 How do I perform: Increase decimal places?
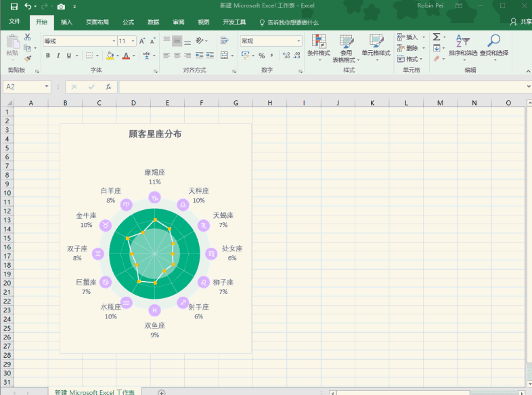(x=286, y=56)
